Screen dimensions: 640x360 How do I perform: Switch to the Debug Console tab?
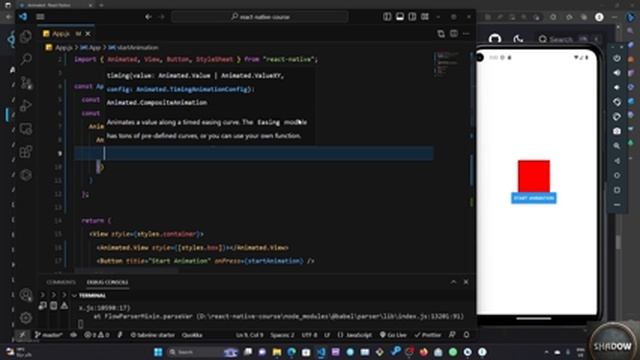point(107,282)
